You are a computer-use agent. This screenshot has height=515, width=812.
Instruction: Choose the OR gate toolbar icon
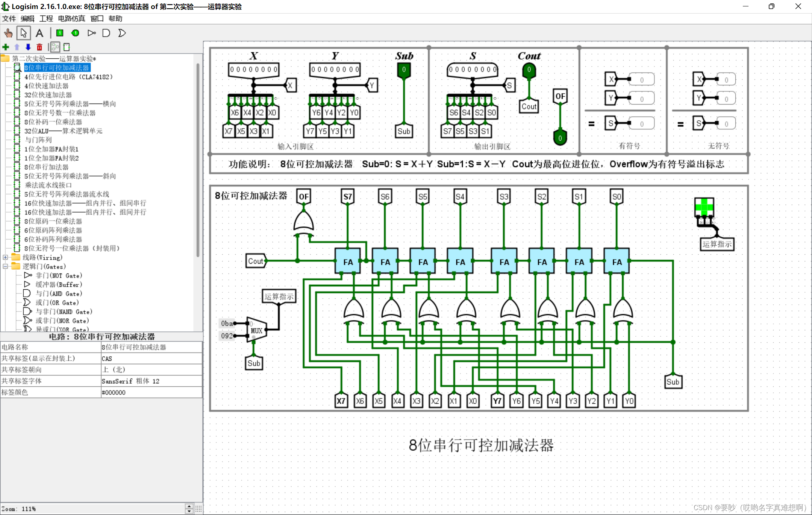point(122,33)
